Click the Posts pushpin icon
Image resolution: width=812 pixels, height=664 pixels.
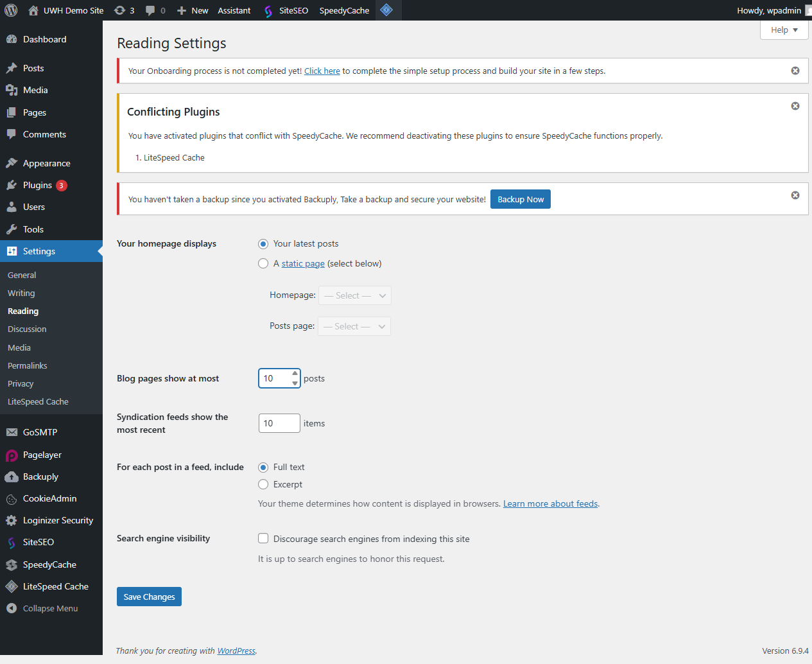(12, 68)
